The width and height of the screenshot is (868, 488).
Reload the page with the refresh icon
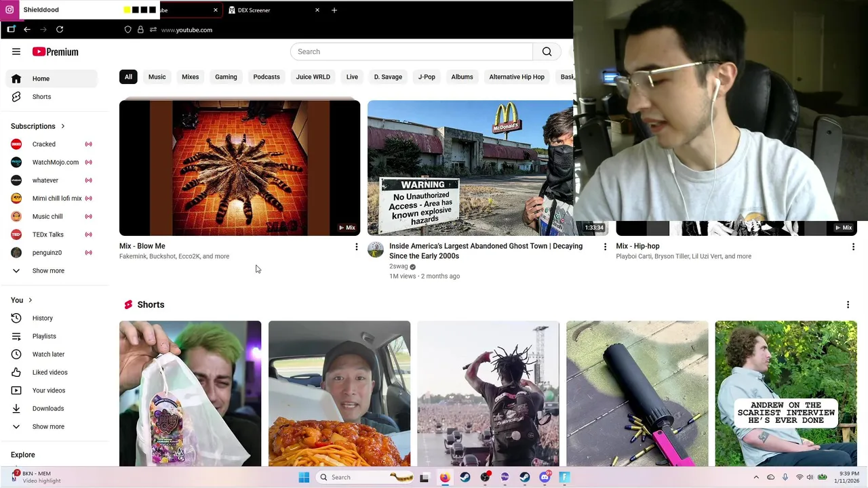(60, 30)
